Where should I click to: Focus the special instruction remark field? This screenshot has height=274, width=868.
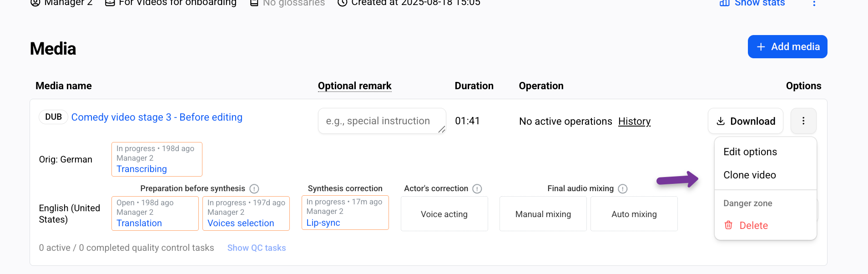click(382, 121)
